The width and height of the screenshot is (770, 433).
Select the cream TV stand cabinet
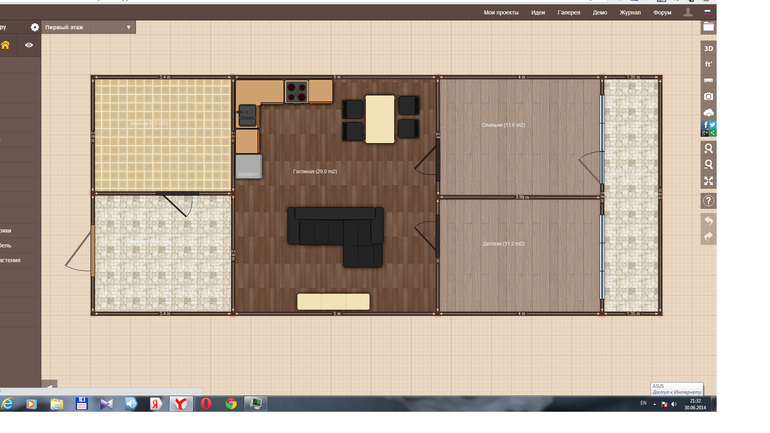coord(333,301)
